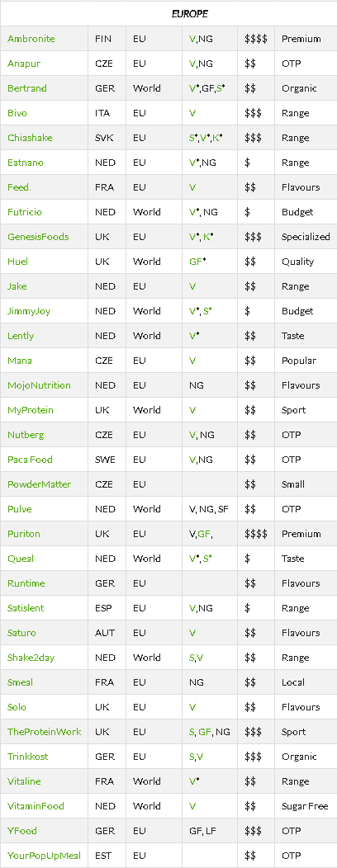
Task: Open the GenesisFoods link
Action: tap(38, 237)
